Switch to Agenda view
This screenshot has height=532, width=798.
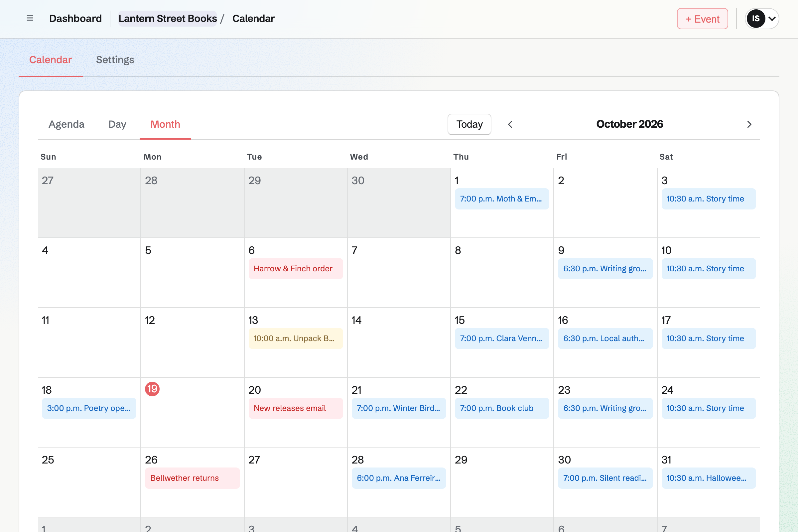tap(66, 124)
